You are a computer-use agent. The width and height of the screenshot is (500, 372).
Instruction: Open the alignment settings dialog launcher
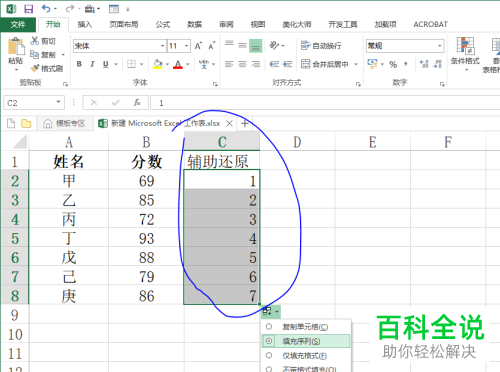tap(358, 84)
